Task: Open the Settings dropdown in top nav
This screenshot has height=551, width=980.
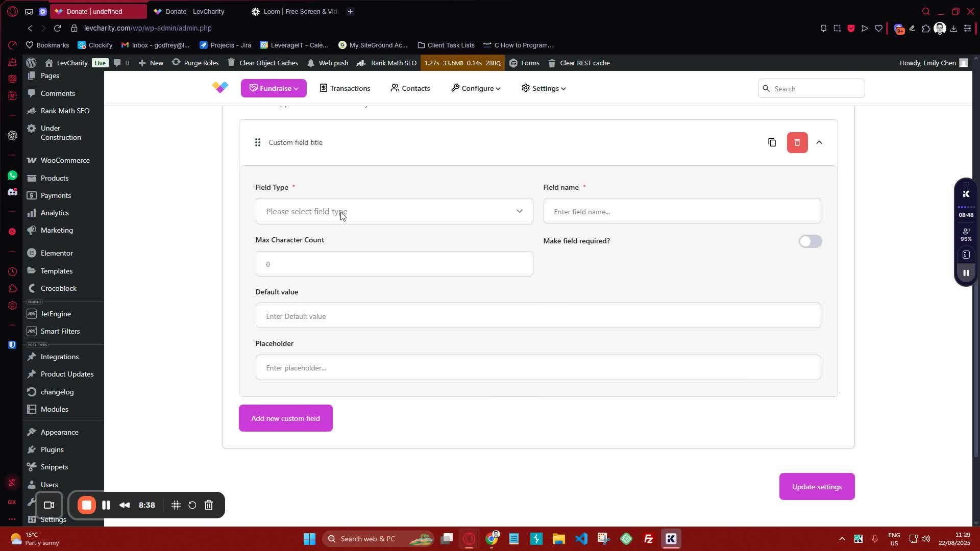Action: (x=544, y=88)
